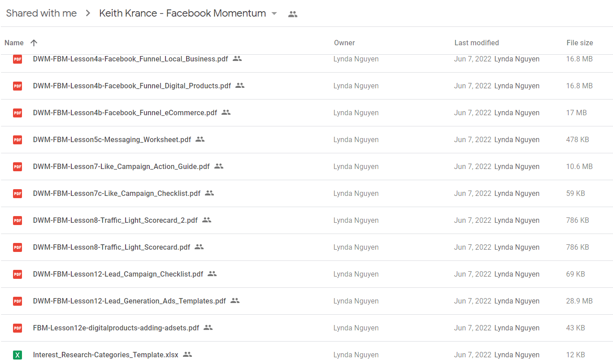Select DWM-FBM-Lesson8-Traffic_Light_Scorecard_2.pdf file name
Viewport: 613px width, 364px height.
[x=115, y=220]
